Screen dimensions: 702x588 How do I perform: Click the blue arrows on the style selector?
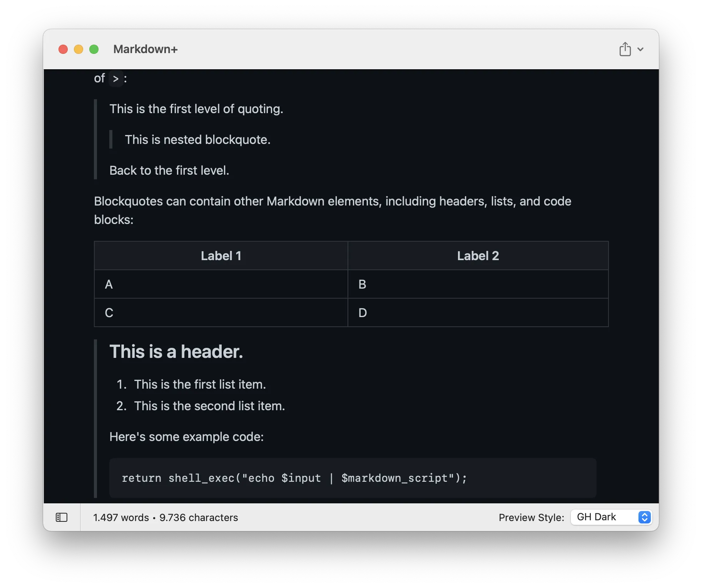(644, 517)
